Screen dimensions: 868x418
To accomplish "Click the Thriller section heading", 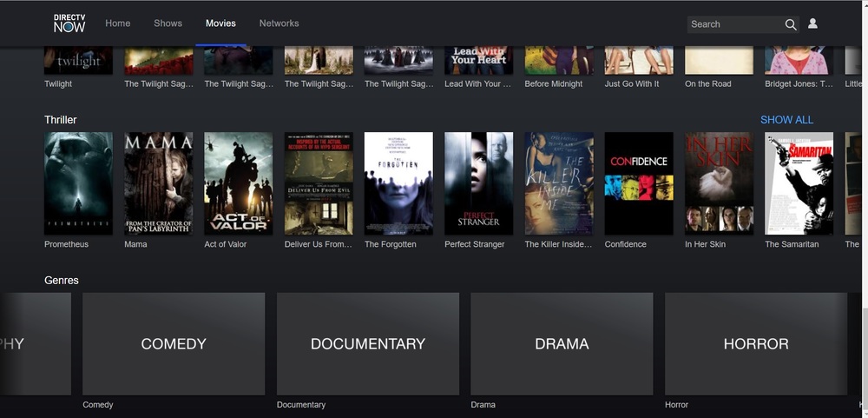I will pyautogui.click(x=61, y=120).
